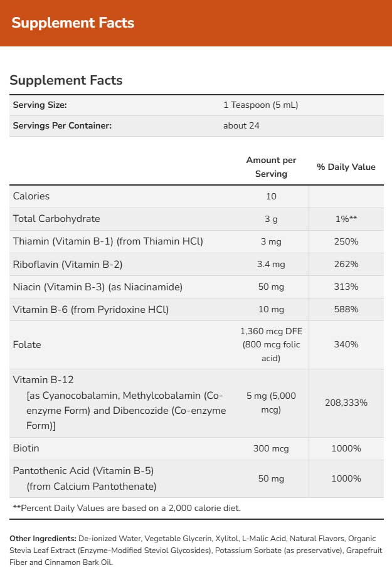392x575 pixels.
Task: Select the Percent Daily Values footnote
Action: [x=127, y=509]
